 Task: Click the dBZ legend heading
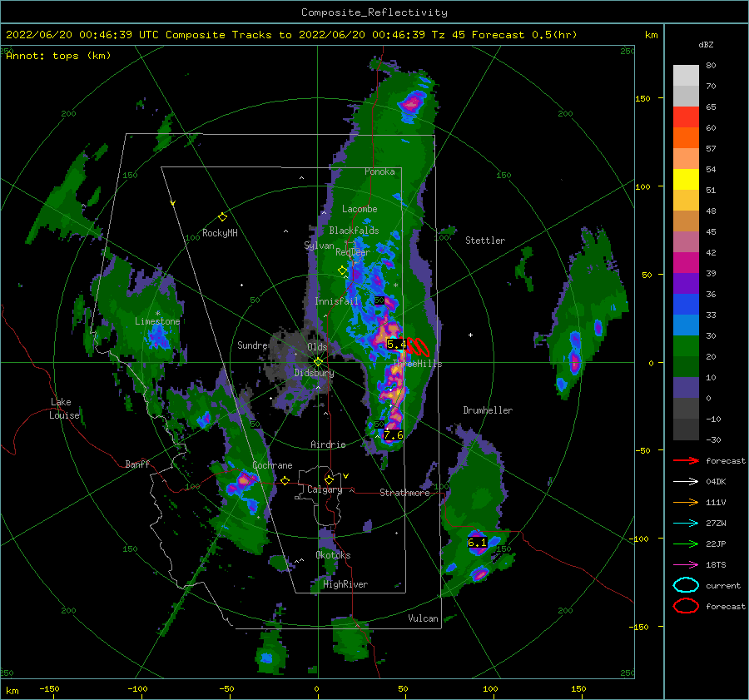pyautogui.click(x=706, y=44)
